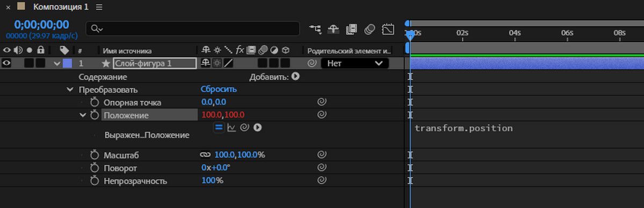Image resolution: width=644 pixels, height=208 pixels.
Task: Click the pick whip in Положение row
Action: (x=322, y=115)
